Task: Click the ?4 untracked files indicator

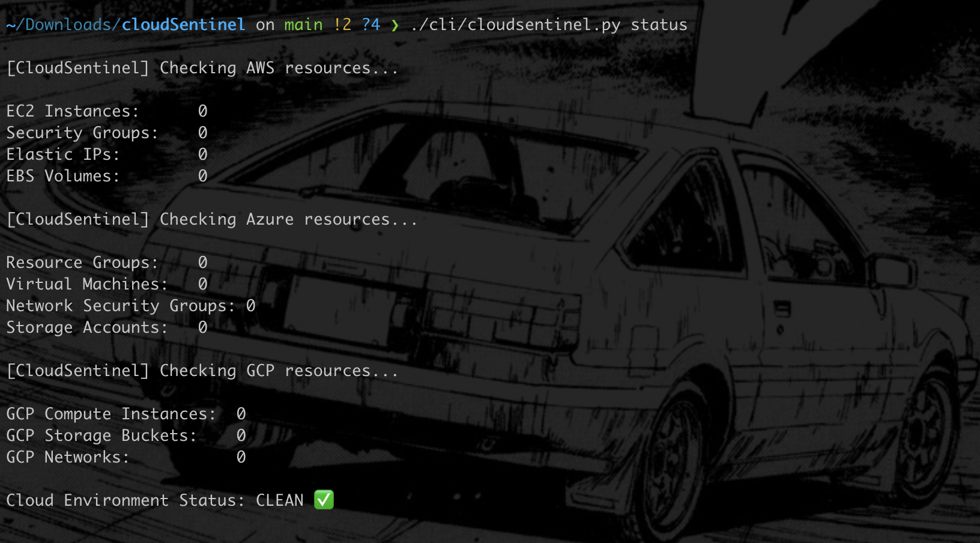Action: pyautogui.click(x=371, y=25)
